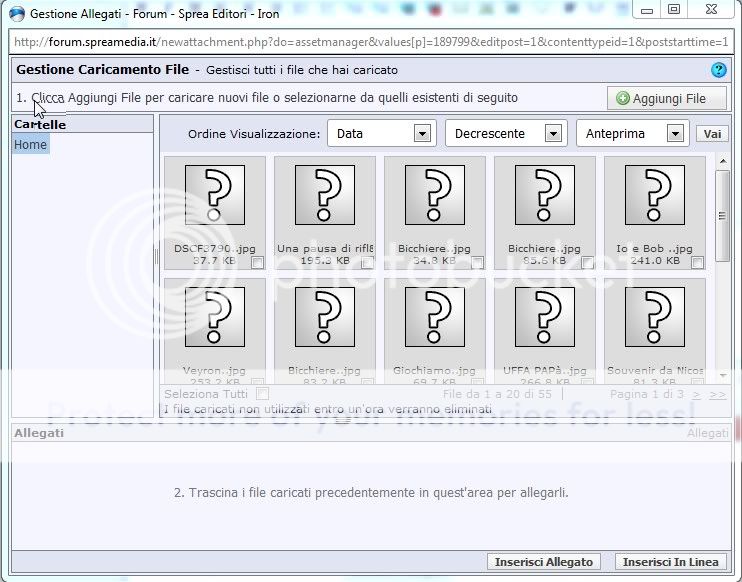The image size is (742, 582).
Task: Check the 34.8 KB Bicchiere..jpg checkbox
Action: [477, 262]
